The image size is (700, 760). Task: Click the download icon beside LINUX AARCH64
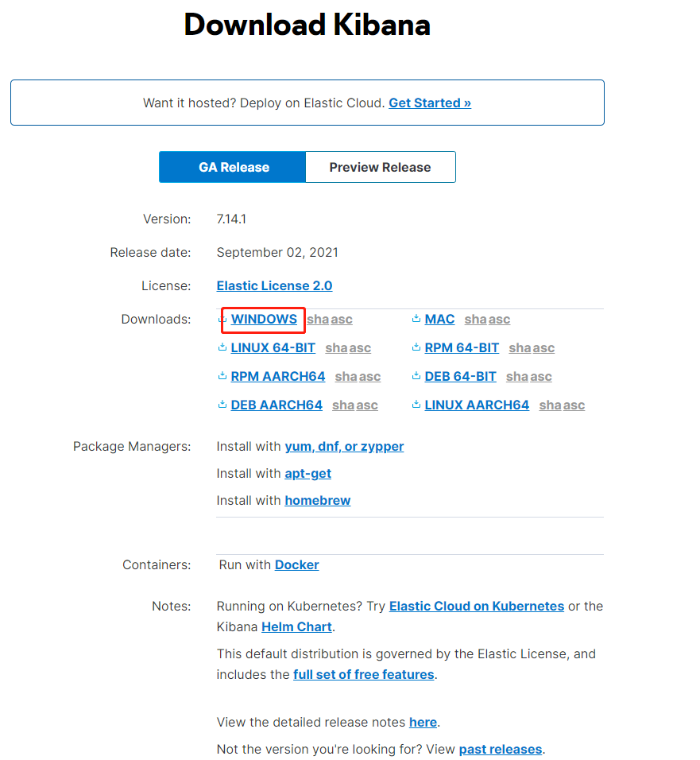tap(416, 405)
